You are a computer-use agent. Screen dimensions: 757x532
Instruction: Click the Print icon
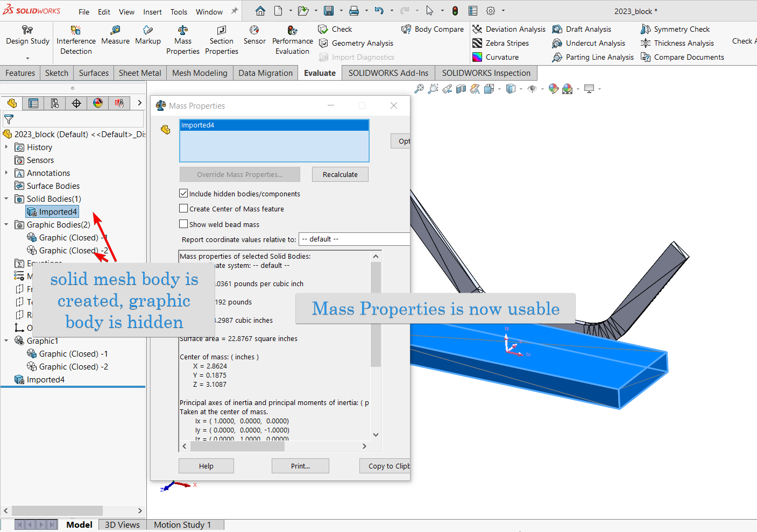click(354, 11)
